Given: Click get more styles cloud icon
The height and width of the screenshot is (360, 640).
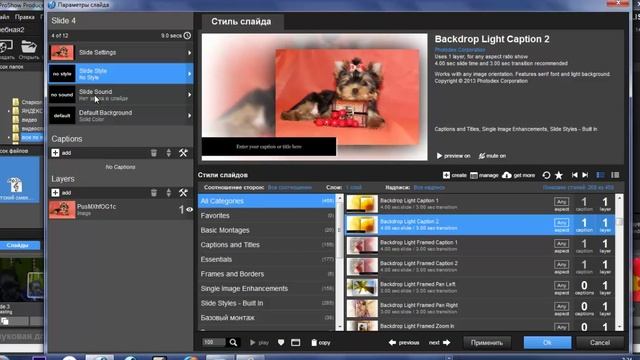Looking at the screenshot, I should [x=507, y=175].
